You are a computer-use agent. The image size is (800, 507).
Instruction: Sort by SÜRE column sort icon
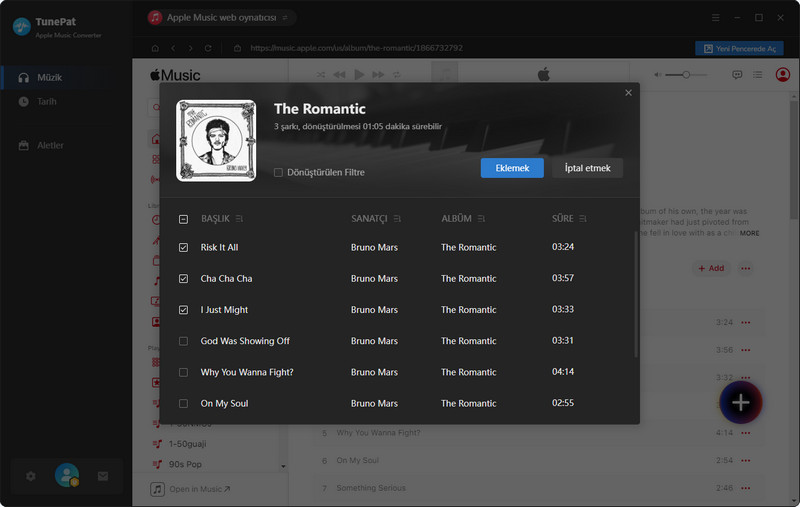click(x=583, y=219)
